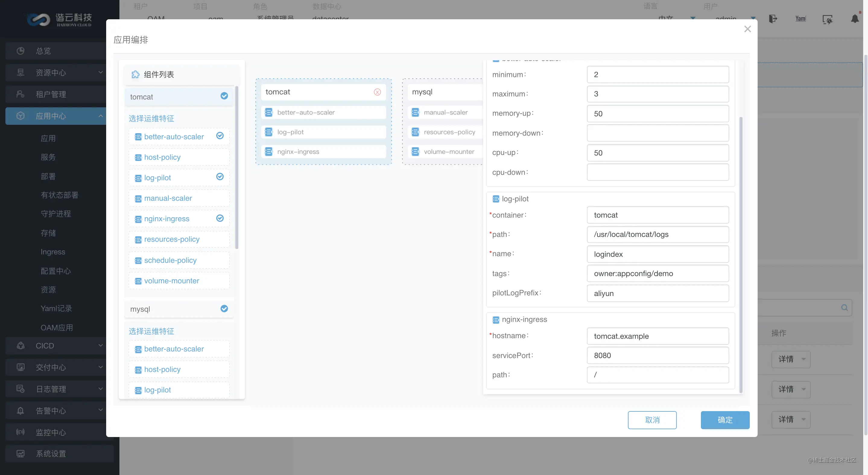Focus the pilotLogPrefix input field
The width and height of the screenshot is (868, 475).
coord(658,293)
